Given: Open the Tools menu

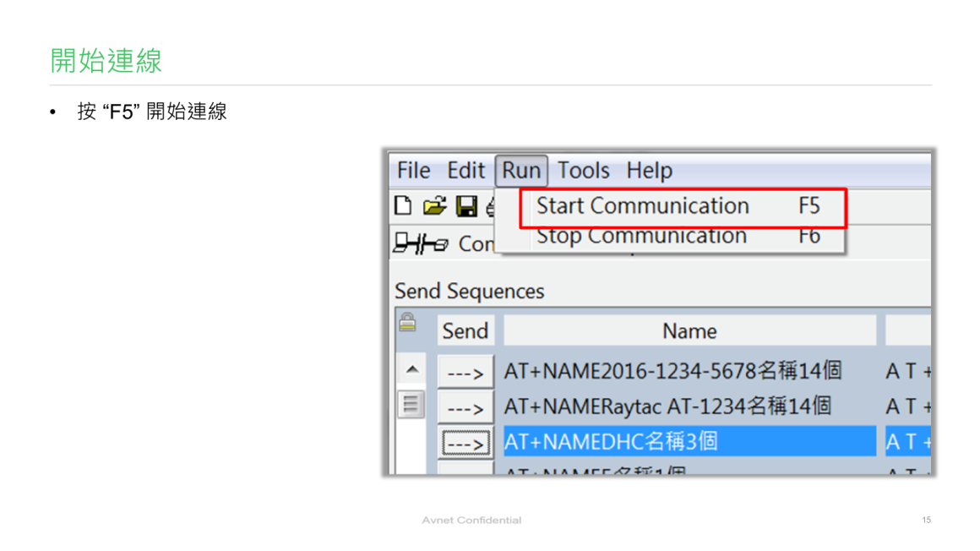Looking at the screenshot, I should 583,171.
